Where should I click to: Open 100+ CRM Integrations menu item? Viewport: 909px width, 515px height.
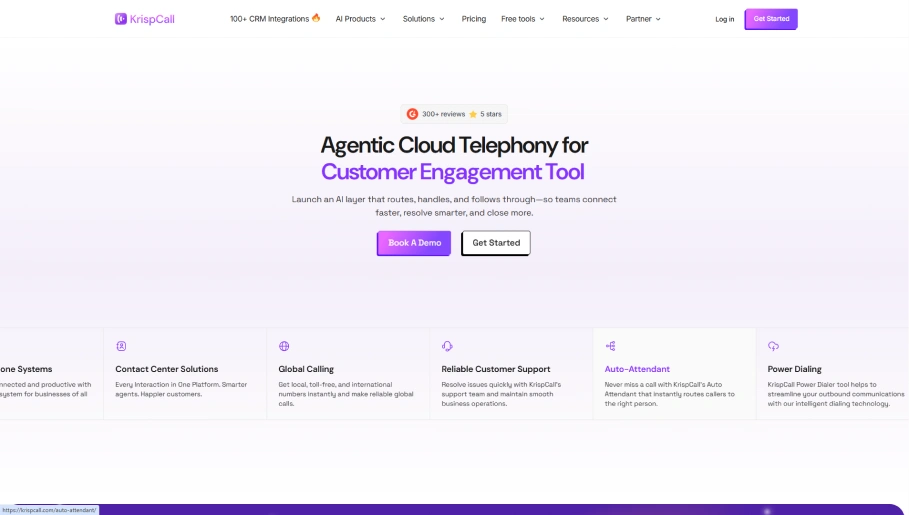click(x=274, y=19)
